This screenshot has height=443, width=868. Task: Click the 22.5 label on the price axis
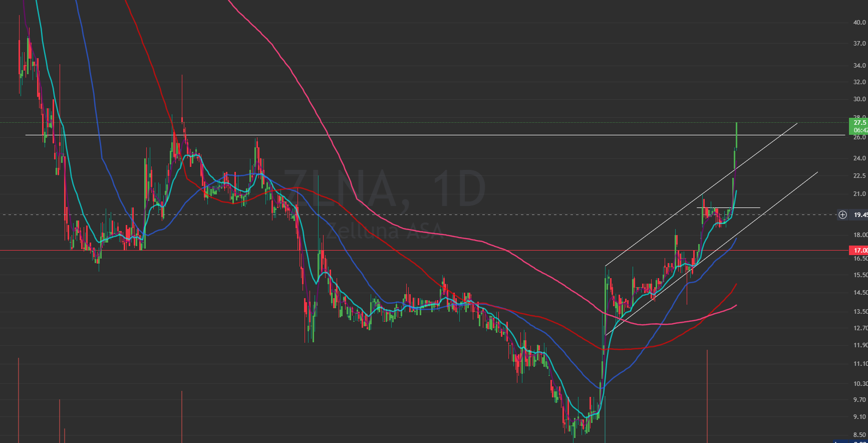pos(859,176)
